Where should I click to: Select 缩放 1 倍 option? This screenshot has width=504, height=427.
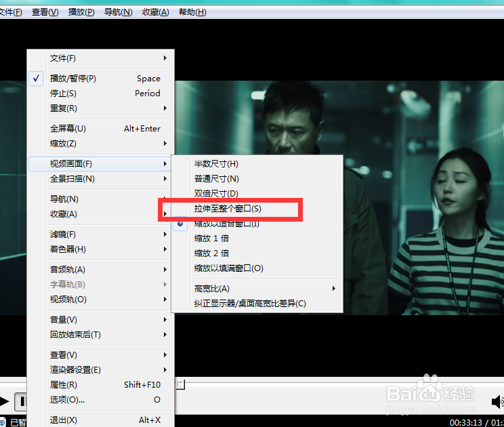coord(257,239)
